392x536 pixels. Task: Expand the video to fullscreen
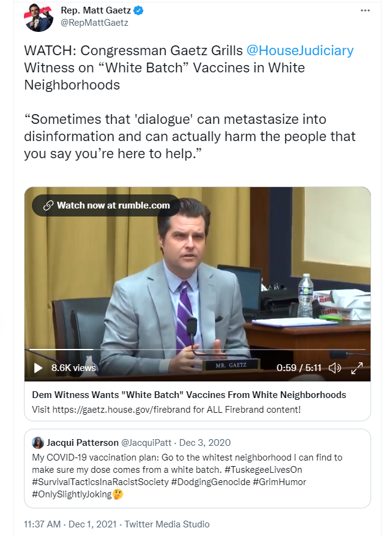click(x=357, y=368)
